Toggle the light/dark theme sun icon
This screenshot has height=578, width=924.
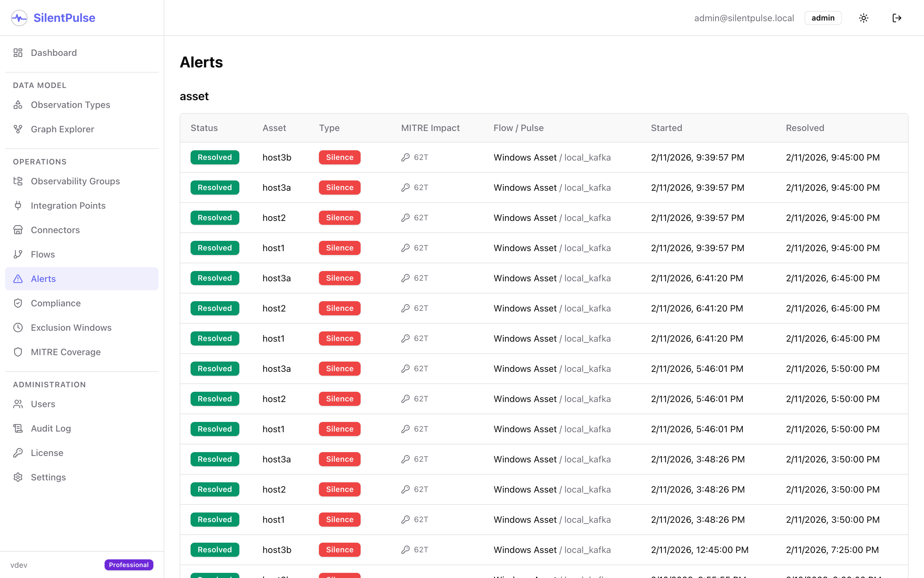click(x=864, y=18)
